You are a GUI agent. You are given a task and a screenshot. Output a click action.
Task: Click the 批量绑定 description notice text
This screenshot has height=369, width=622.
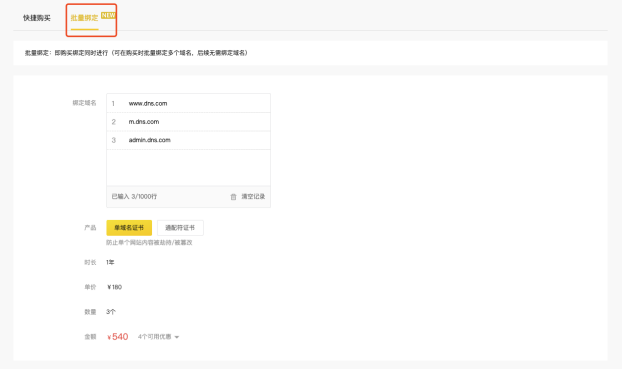(x=136, y=53)
